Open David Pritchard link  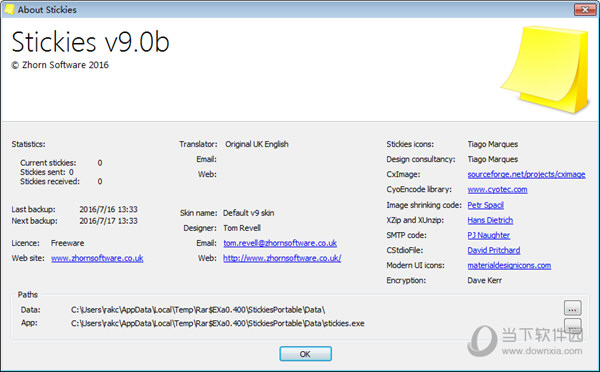(x=494, y=250)
